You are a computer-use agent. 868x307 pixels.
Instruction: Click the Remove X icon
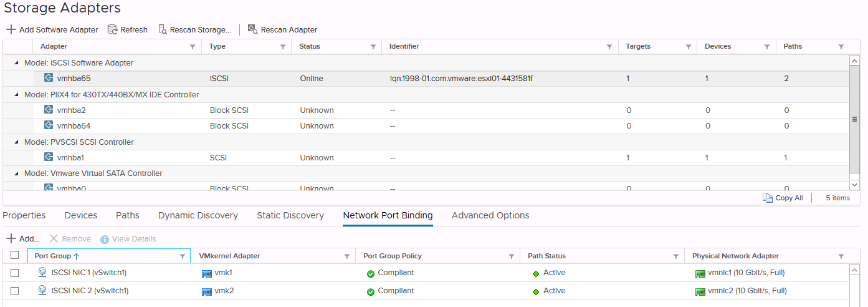click(54, 239)
